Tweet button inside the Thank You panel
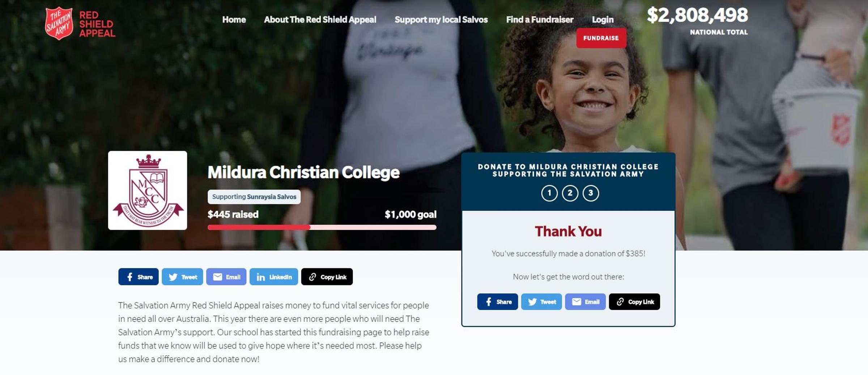Image resolution: width=868 pixels, height=375 pixels. tap(541, 302)
